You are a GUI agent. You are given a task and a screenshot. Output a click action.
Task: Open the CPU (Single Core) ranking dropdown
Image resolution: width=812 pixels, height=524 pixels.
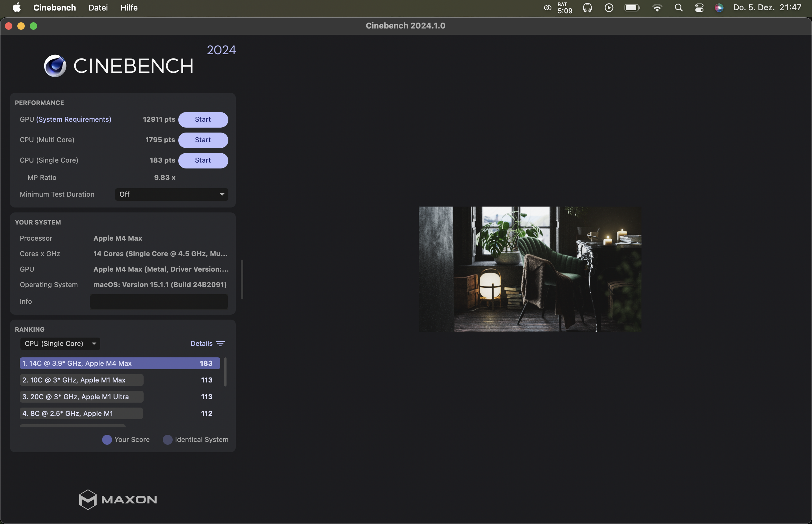[x=60, y=344]
